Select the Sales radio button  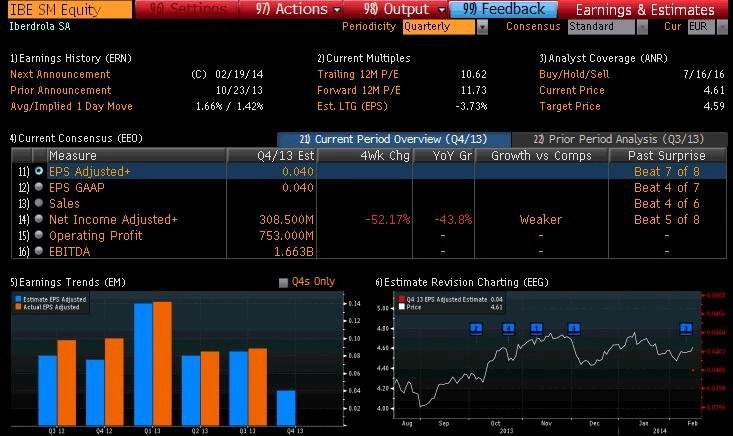click(39, 203)
